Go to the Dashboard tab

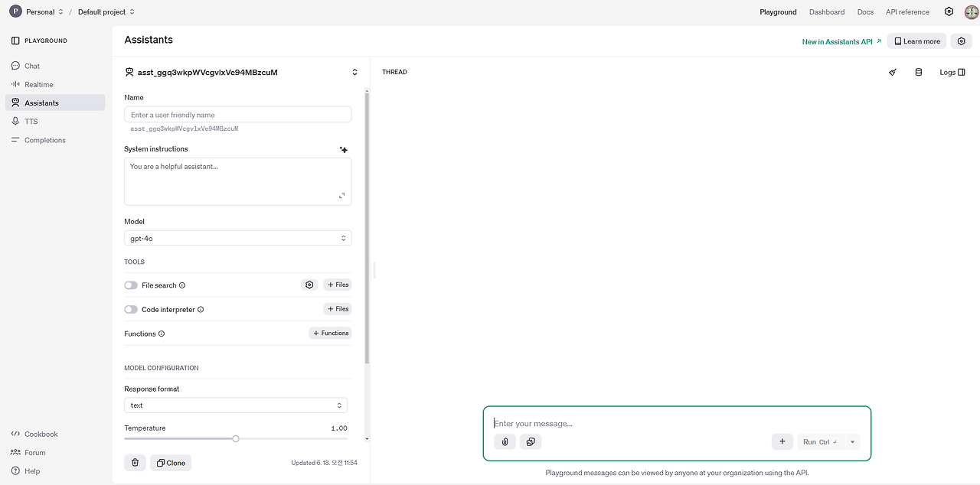click(x=827, y=11)
